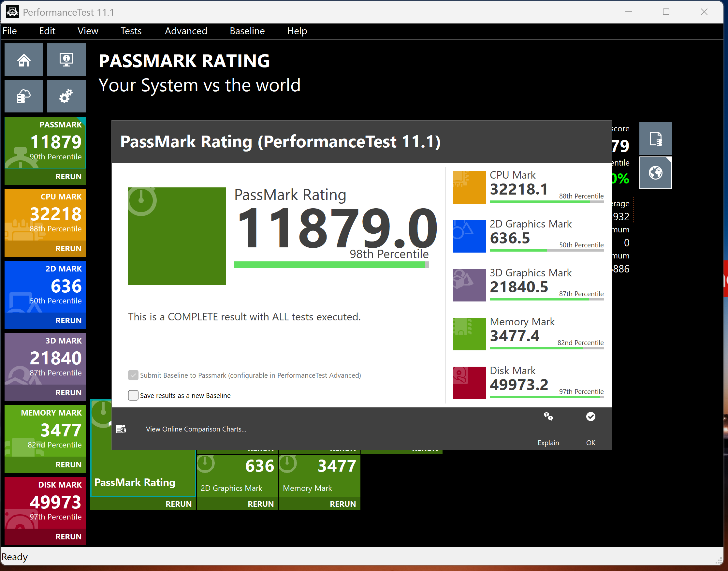Click the green PassMark Rating swatch
The image size is (728, 571).
pyautogui.click(x=177, y=236)
